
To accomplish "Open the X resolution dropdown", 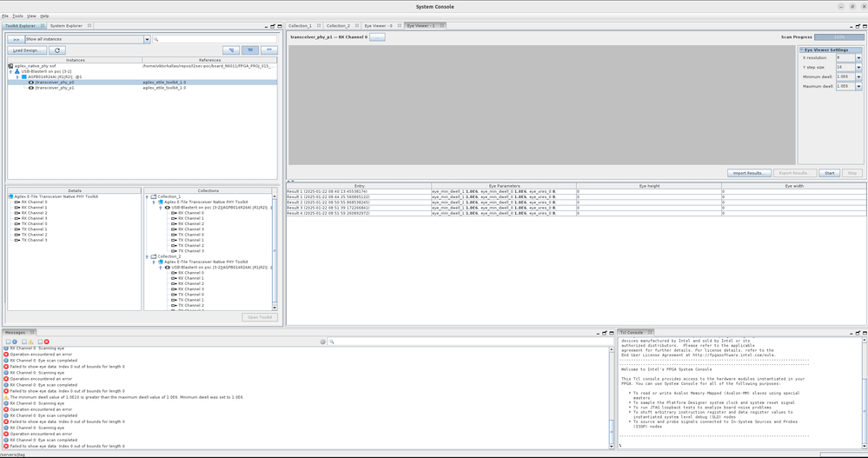I will pyautogui.click(x=858, y=58).
